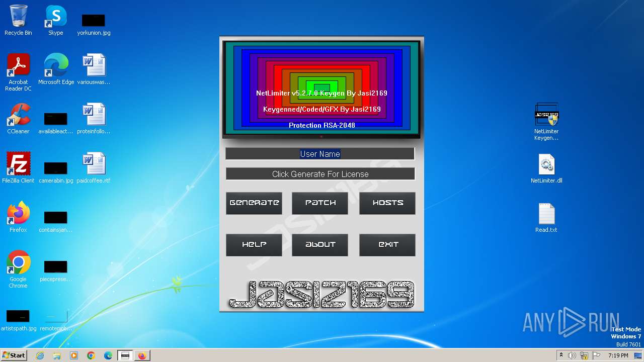Select the yorkunion.jpg file icon

pos(94,24)
